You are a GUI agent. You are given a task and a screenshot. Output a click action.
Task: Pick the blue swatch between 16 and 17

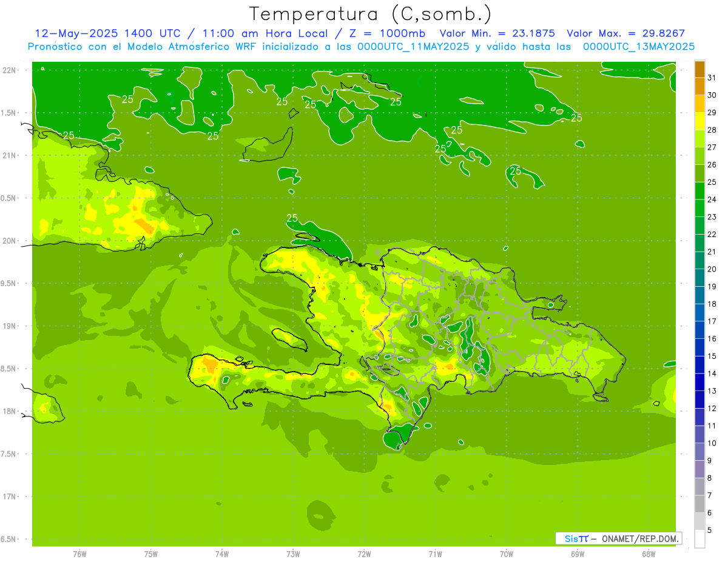coord(699,330)
